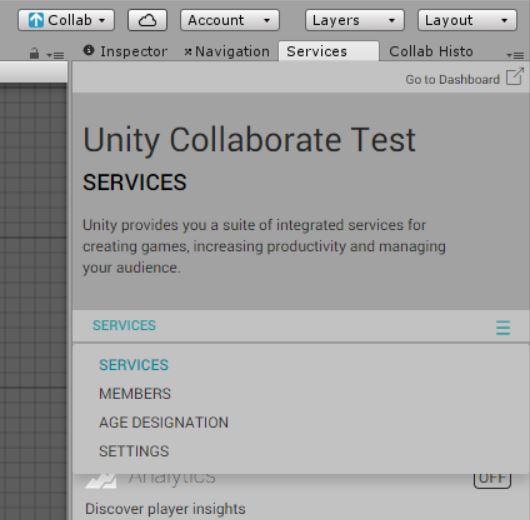Screen dimensions: 530x520
Task: Toggle the hamburger menu icon
Action: [x=503, y=328]
